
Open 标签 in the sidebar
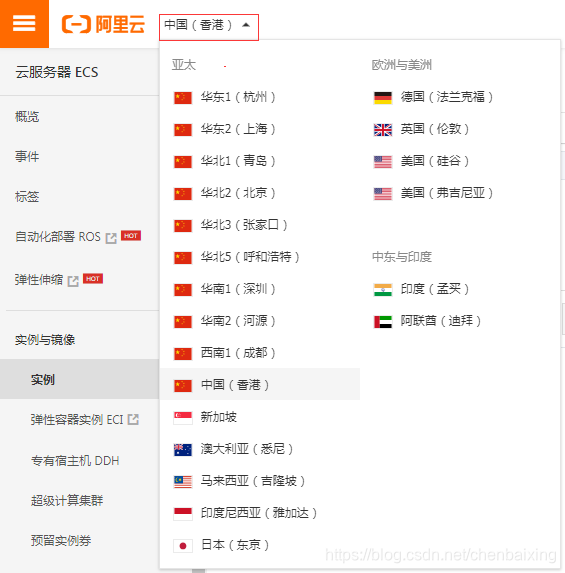click(x=27, y=197)
